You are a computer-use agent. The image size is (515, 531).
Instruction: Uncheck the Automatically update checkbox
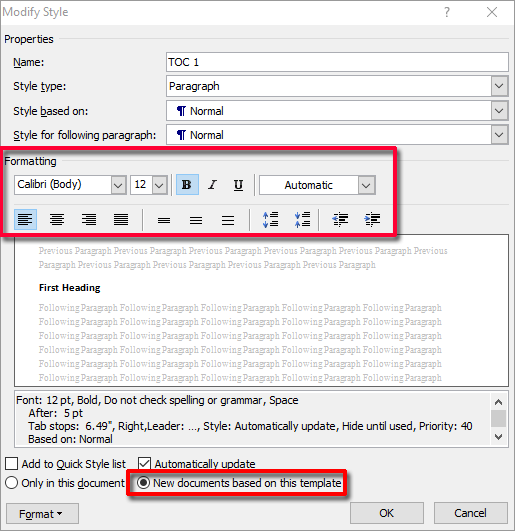click(145, 464)
